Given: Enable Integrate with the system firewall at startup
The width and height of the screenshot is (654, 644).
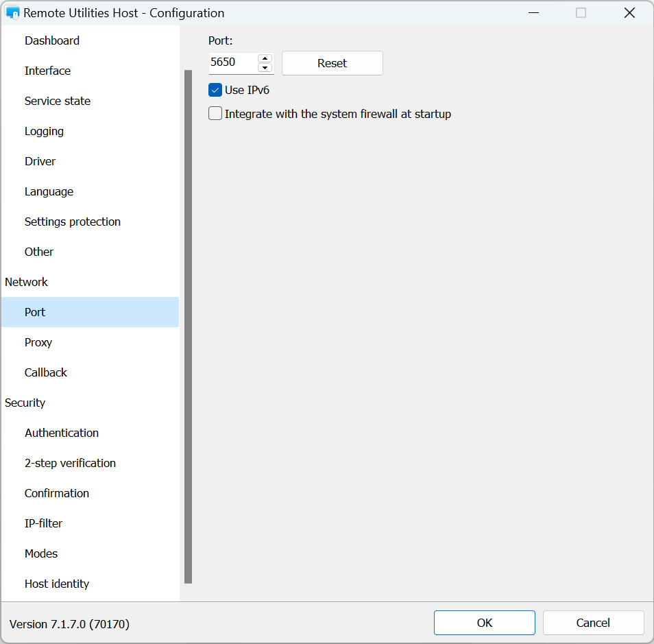Looking at the screenshot, I should [x=215, y=114].
